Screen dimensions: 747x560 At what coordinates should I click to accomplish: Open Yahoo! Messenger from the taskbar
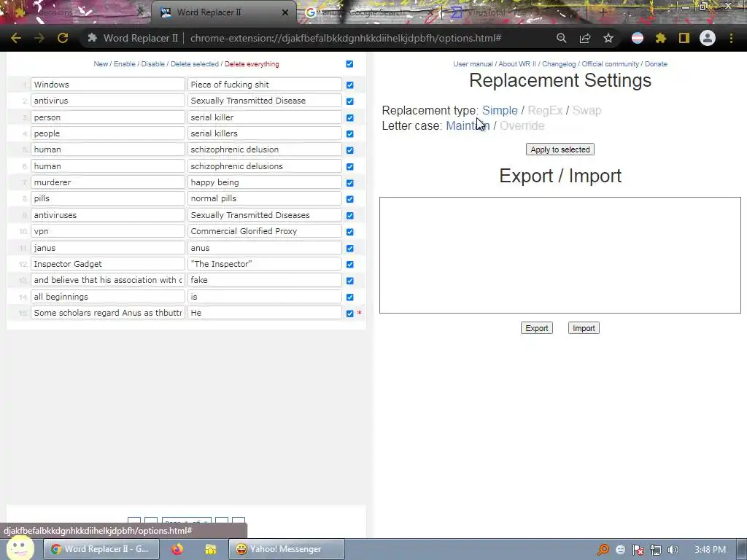tap(286, 549)
